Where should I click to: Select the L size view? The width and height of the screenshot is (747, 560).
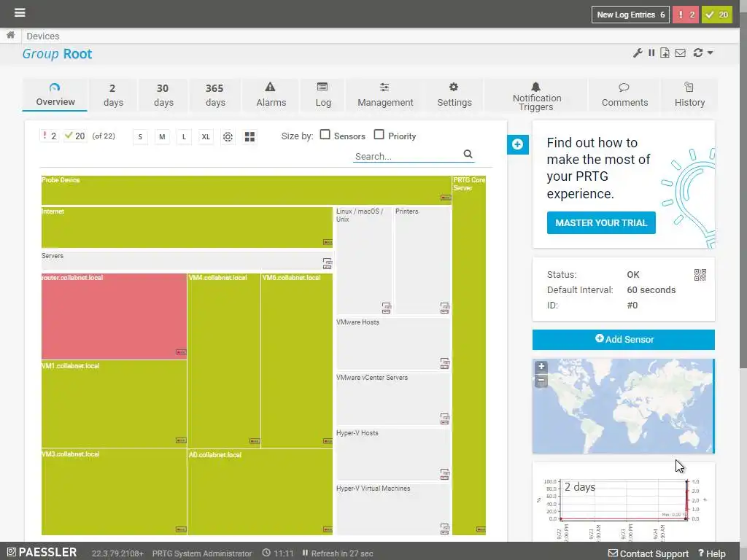pyautogui.click(x=184, y=137)
